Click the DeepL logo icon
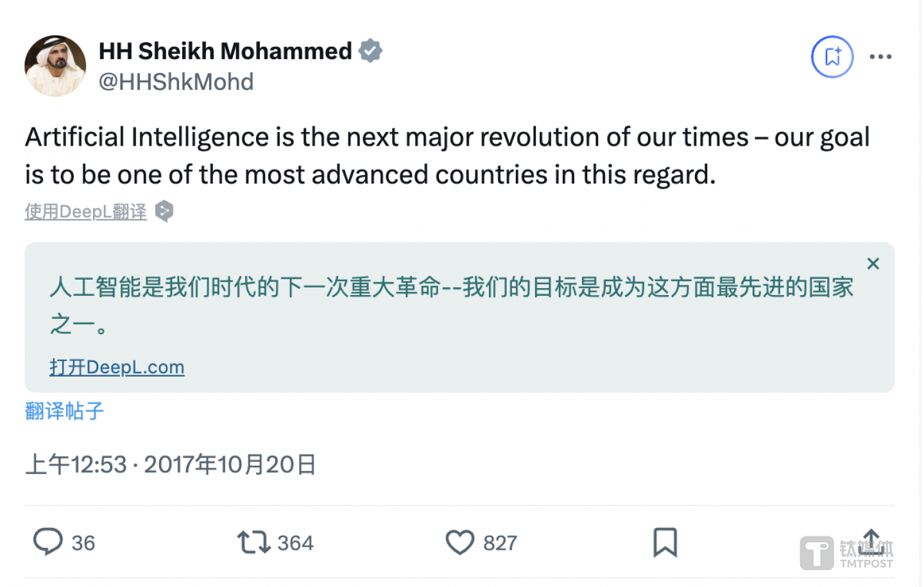The width and height of the screenshot is (924, 587). 164,211
